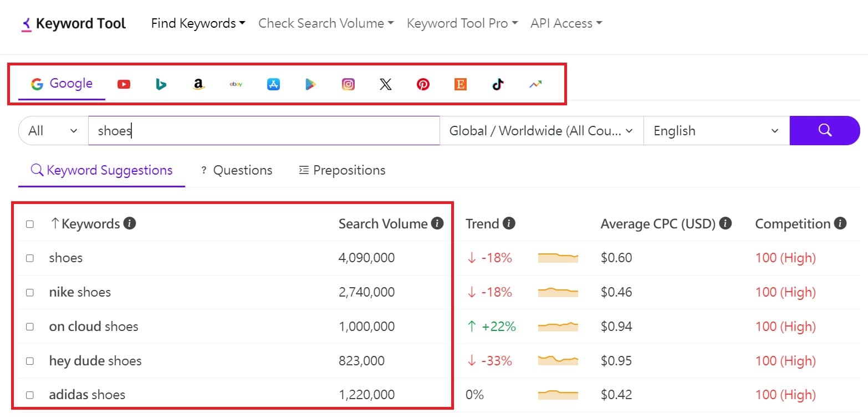Switch to the Keyword Suggestions tab
This screenshot has height=418, width=868.
[x=101, y=170]
